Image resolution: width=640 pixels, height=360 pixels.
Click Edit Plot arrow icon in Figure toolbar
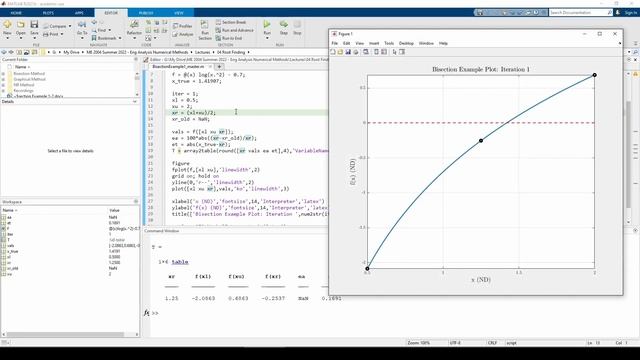(x=394, y=52)
